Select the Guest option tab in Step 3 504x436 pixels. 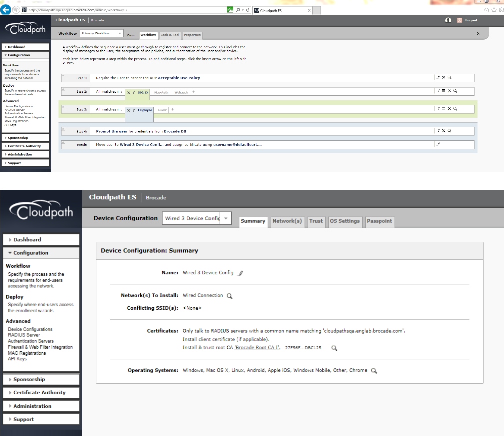[x=163, y=110]
